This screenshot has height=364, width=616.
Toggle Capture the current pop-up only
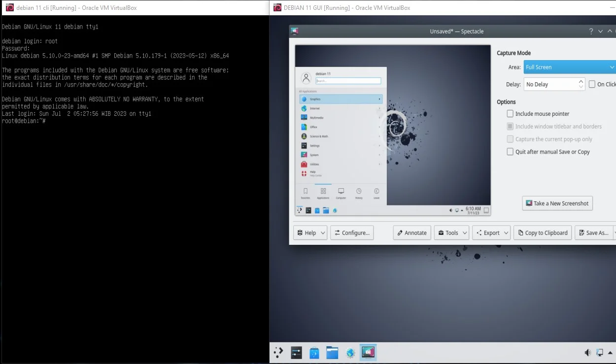point(510,139)
